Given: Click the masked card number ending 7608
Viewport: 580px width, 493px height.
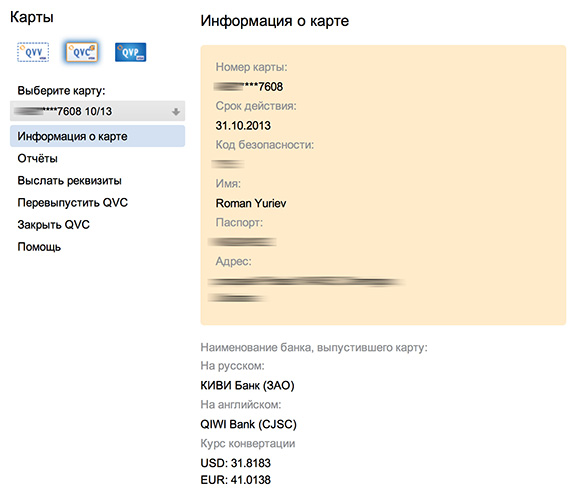Looking at the screenshot, I should (249, 87).
